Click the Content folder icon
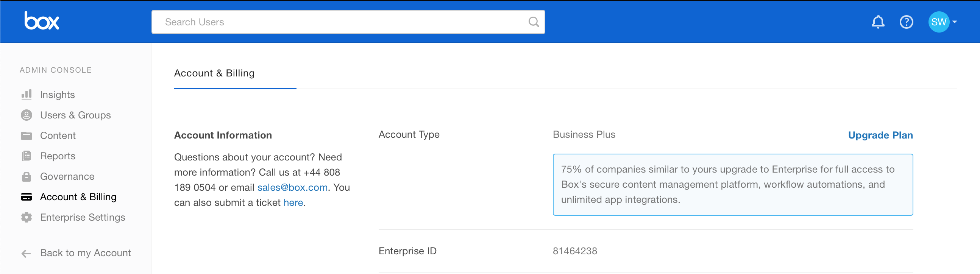The height and width of the screenshot is (274, 980). coord(27,135)
